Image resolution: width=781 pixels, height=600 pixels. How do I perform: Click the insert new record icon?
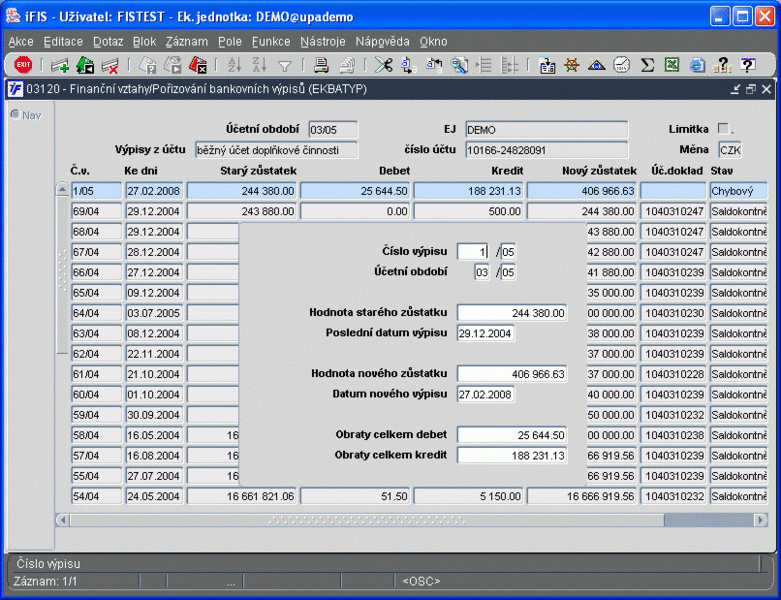tap(60, 65)
